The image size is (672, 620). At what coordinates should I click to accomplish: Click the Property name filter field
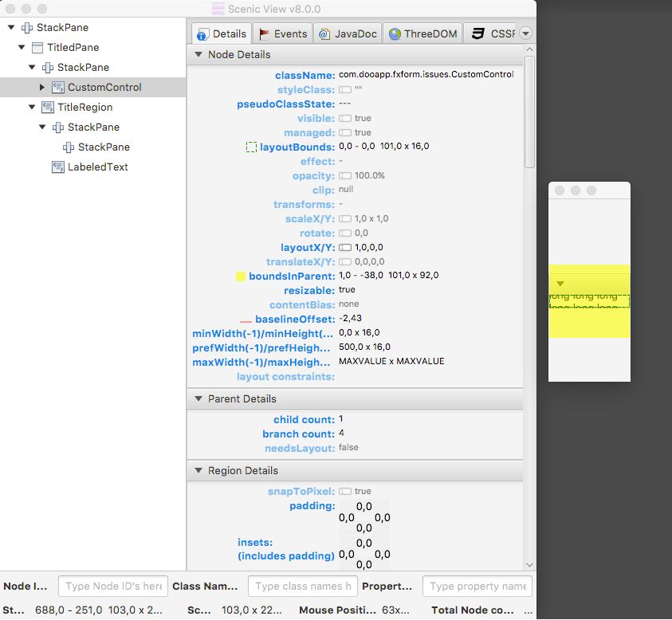(477, 587)
